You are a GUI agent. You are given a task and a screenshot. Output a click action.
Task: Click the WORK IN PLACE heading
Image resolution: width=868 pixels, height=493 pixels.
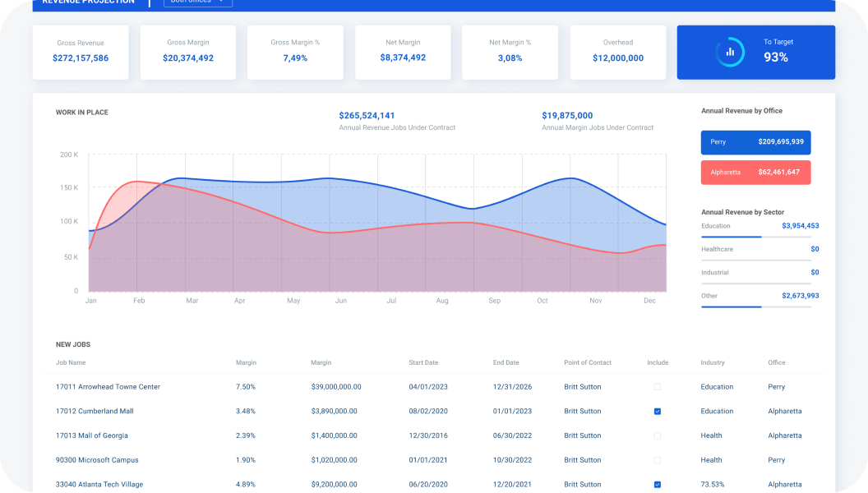(82, 113)
